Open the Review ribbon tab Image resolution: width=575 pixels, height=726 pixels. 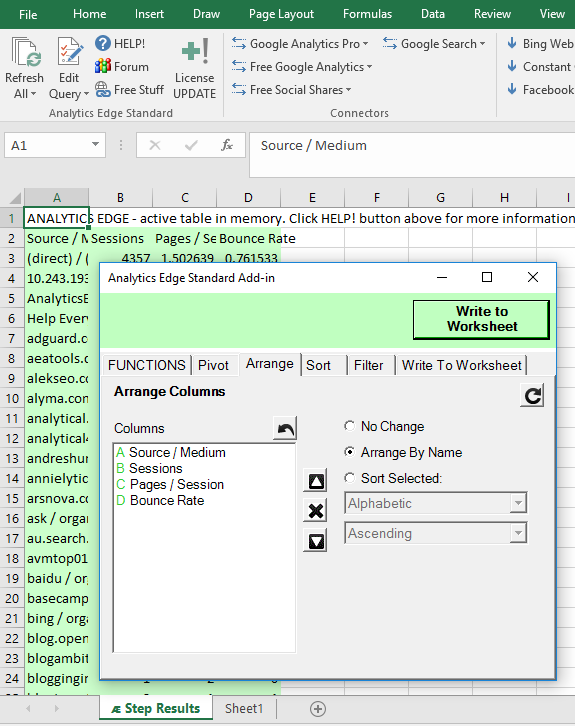pyautogui.click(x=492, y=14)
